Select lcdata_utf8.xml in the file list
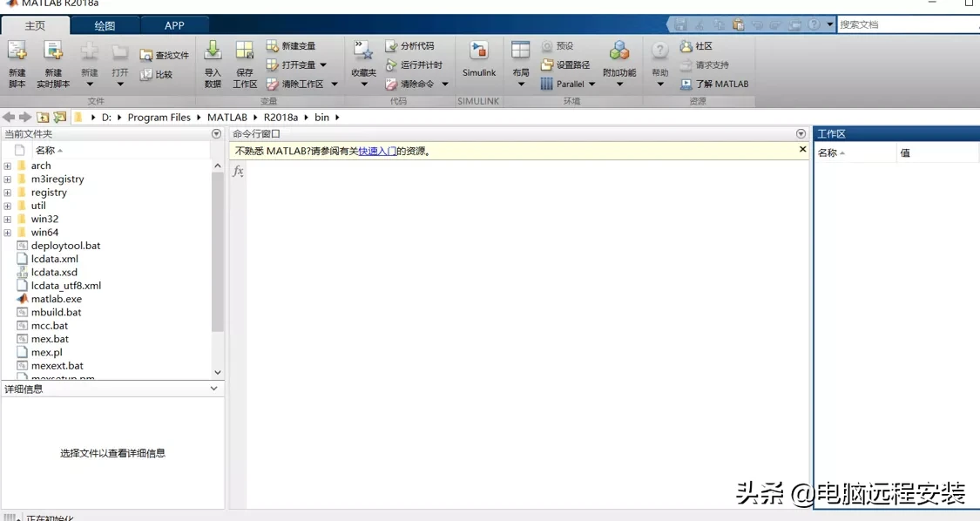Viewport: 980px width, 521px height. [x=65, y=286]
